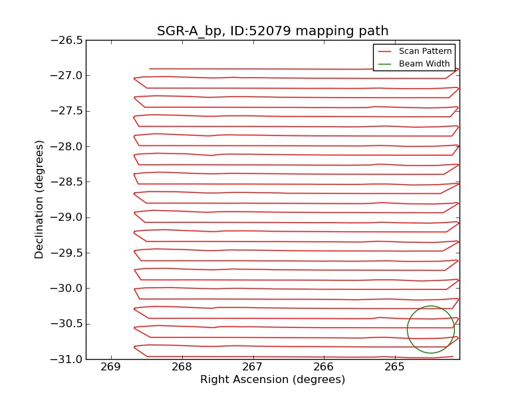Click the x-axis tick label 266
The height and width of the screenshot is (399, 532).
[x=324, y=368]
